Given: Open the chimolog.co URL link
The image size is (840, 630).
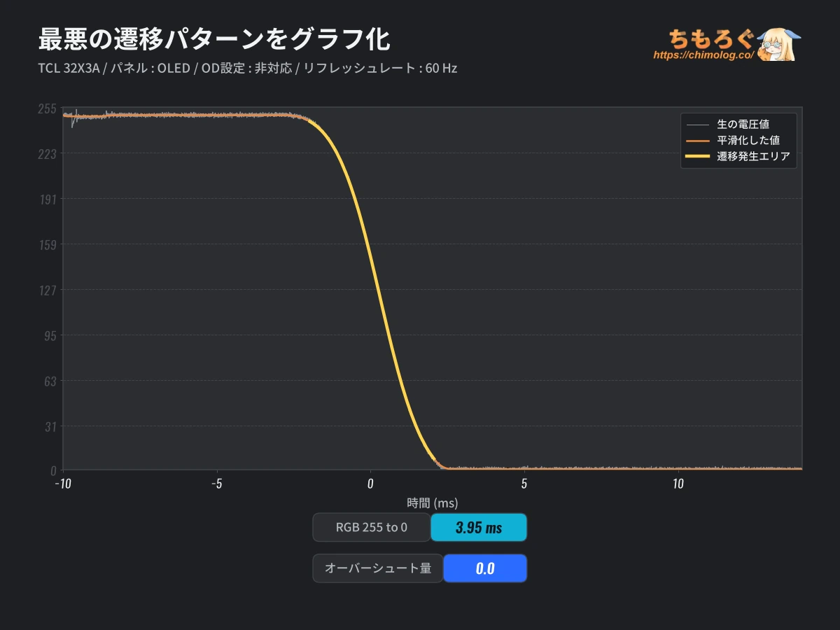Looking at the screenshot, I should pyautogui.click(x=703, y=55).
